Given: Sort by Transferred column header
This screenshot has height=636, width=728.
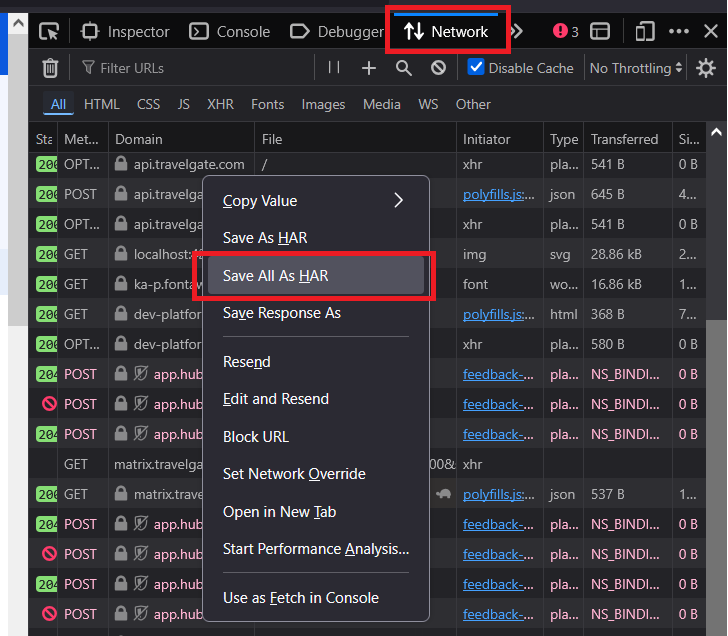Looking at the screenshot, I should [x=628, y=139].
